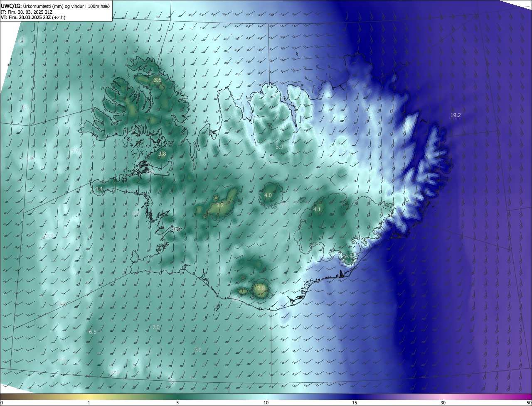Click the 3.8 value label on the map
Image resolution: width=532 pixels, height=406 pixels.
click(x=162, y=154)
